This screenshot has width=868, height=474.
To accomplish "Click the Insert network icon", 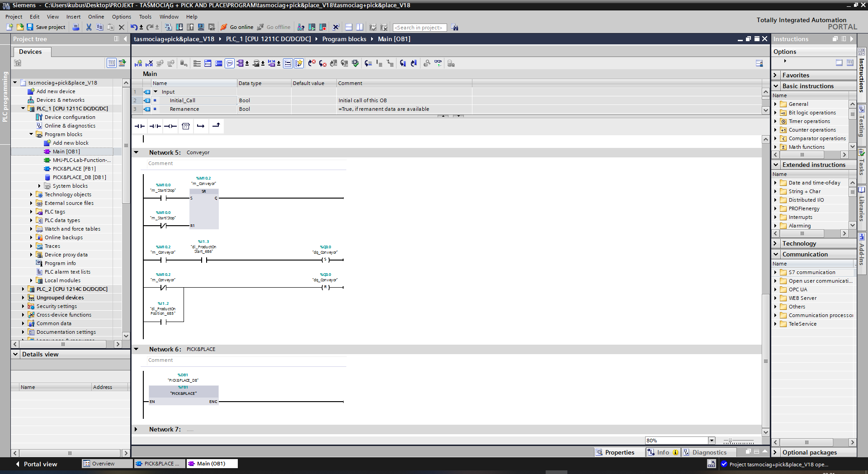I will click(x=138, y=63).
